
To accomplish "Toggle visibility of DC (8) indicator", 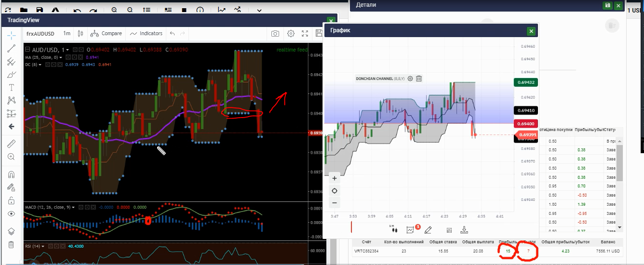I will coord(47,65).
